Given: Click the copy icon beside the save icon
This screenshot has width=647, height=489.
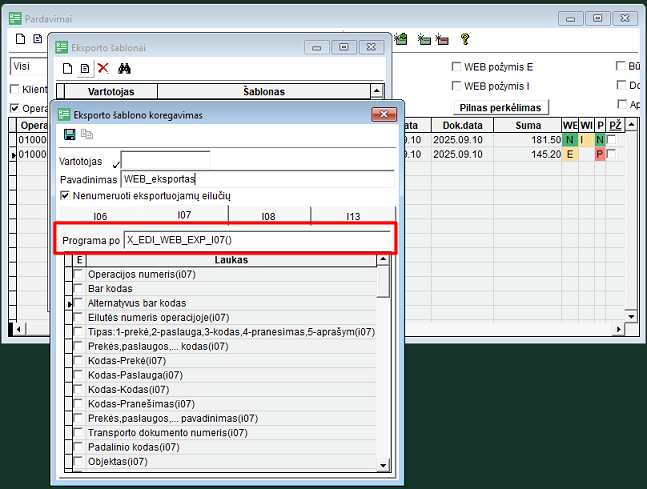Looking at the screenshot, I should click(87, 135).
